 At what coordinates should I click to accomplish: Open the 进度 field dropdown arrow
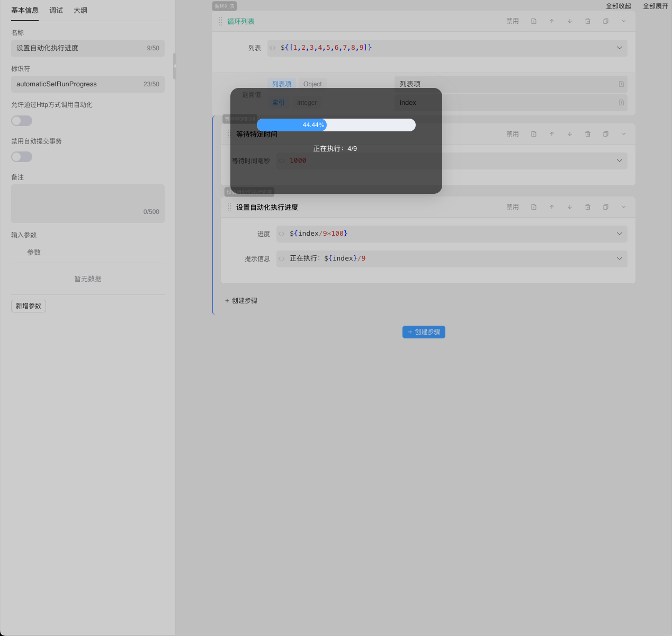coord(620,234)
